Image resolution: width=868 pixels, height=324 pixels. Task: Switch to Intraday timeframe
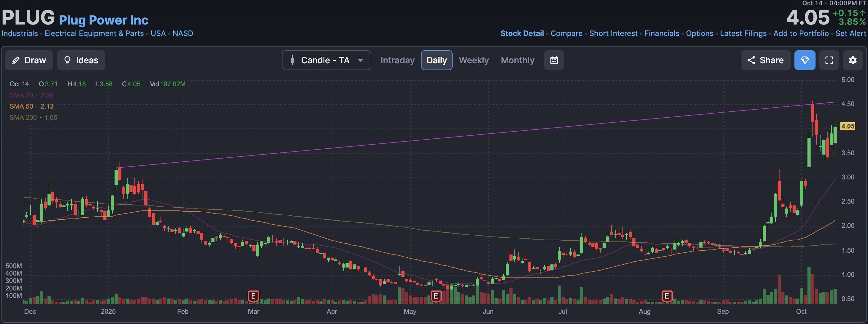pyautogui.click(x=397, y=60)
